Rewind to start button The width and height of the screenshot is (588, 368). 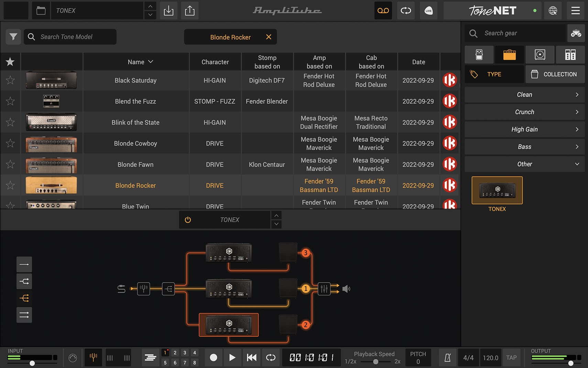pos(252,358)
